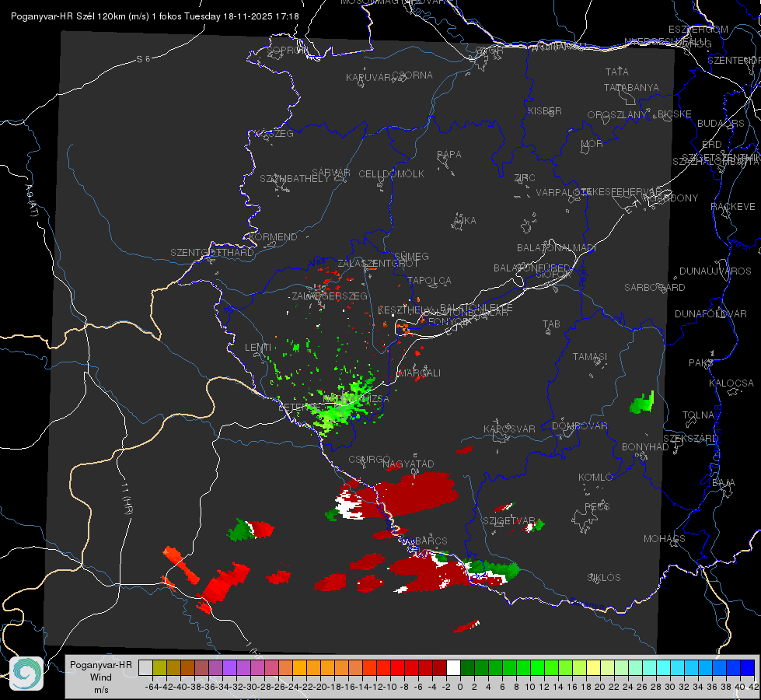Click the AJKA city label

[x=465, y=221]
